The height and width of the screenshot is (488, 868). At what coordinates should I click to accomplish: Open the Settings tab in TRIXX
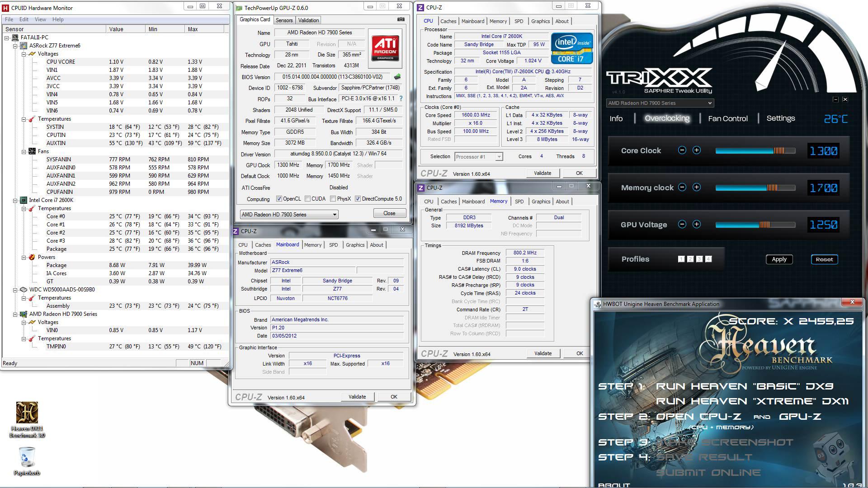[x=781, y=118]
